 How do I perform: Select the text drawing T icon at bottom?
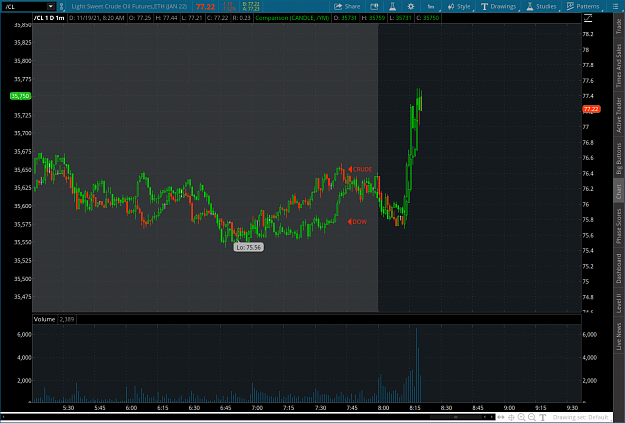(542, 417)
